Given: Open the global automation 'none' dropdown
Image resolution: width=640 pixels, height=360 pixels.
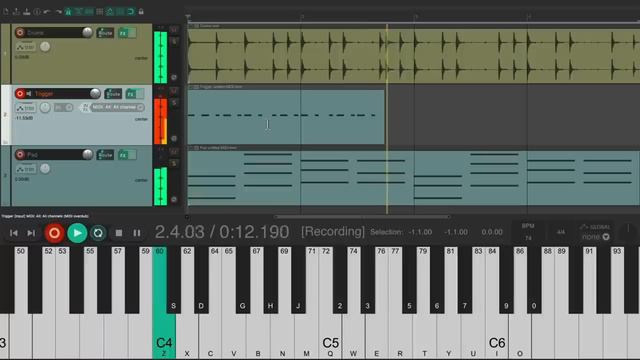Looking at the screenshot, I should click(596, 237).
